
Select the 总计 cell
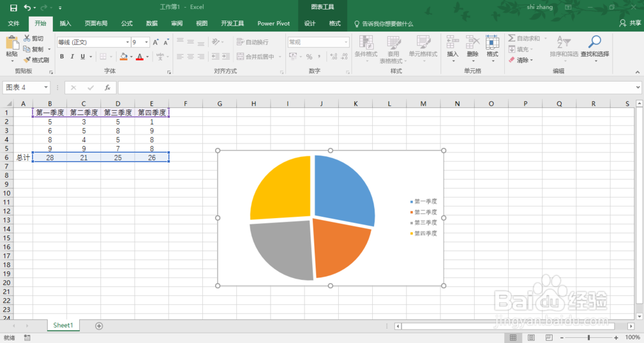[23, 158]
